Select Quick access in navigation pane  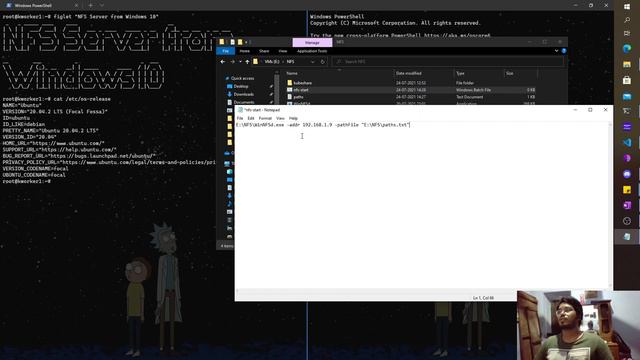pyautogui.click(x=242, y=78)
